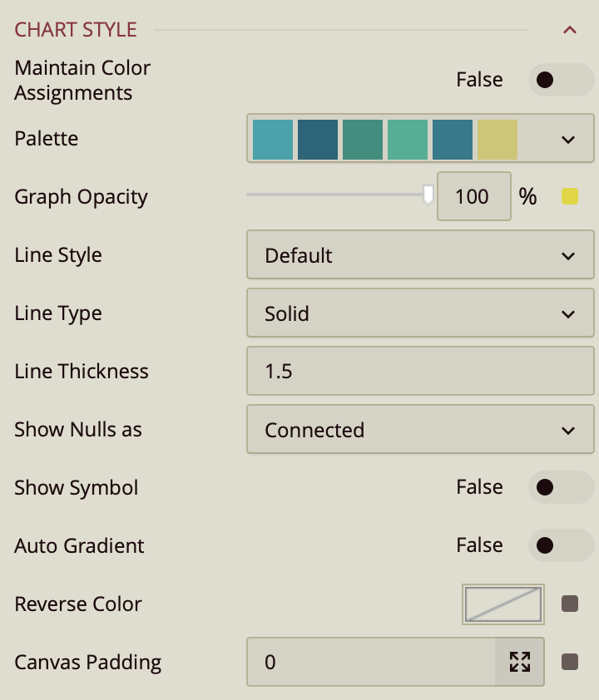Click the Reverse Color swatch box
The image size is (599, 700).
[x=503, y=604]
